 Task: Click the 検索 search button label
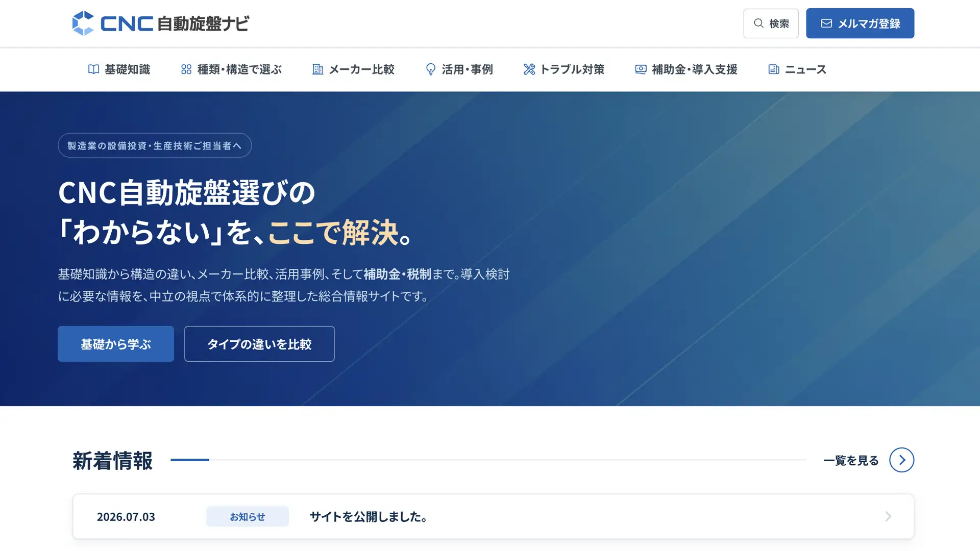(x=779, y=23)
